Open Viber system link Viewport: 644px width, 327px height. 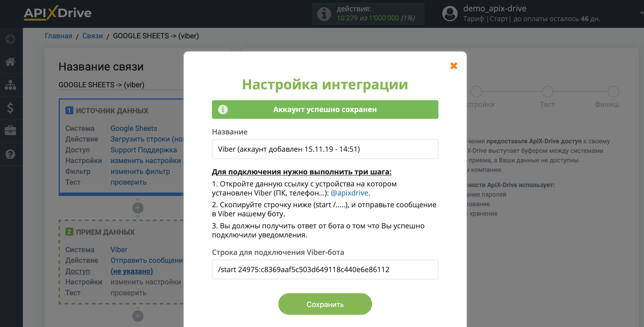tap(119, 250)
